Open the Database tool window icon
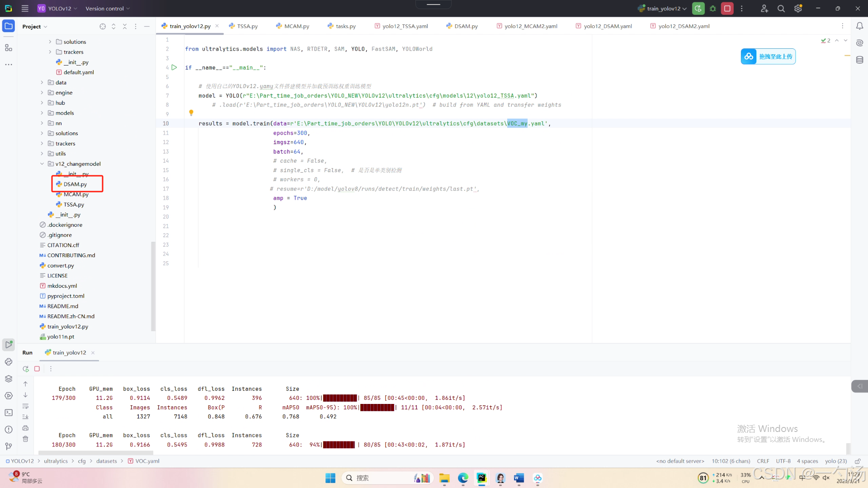The height and width of the screenshot is (488, 868). click(x=859, y=60)
